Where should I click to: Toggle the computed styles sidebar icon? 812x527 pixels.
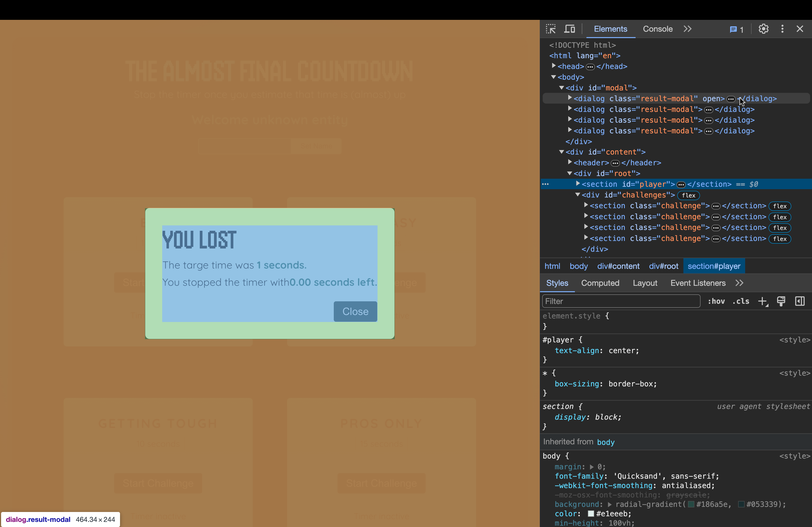tap(800, 301)
